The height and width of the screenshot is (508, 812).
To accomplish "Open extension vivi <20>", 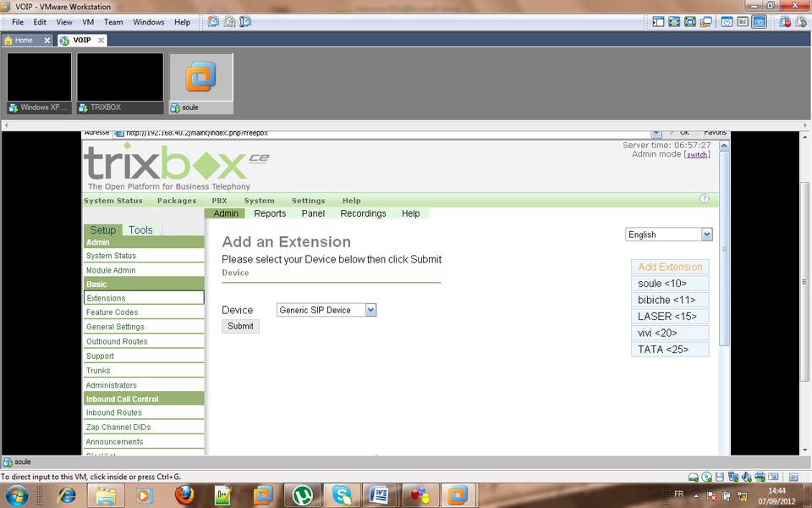I will click(x=670, y=333).
